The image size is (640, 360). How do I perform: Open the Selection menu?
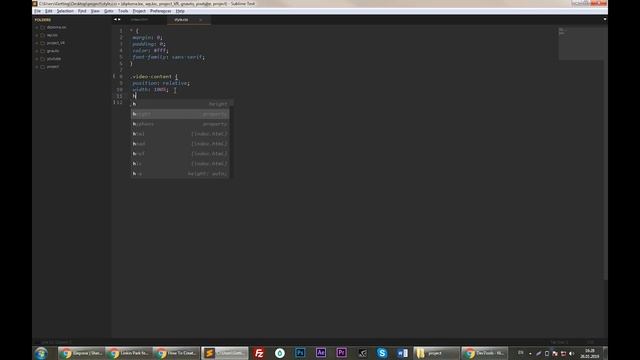(x=65, y=11)
